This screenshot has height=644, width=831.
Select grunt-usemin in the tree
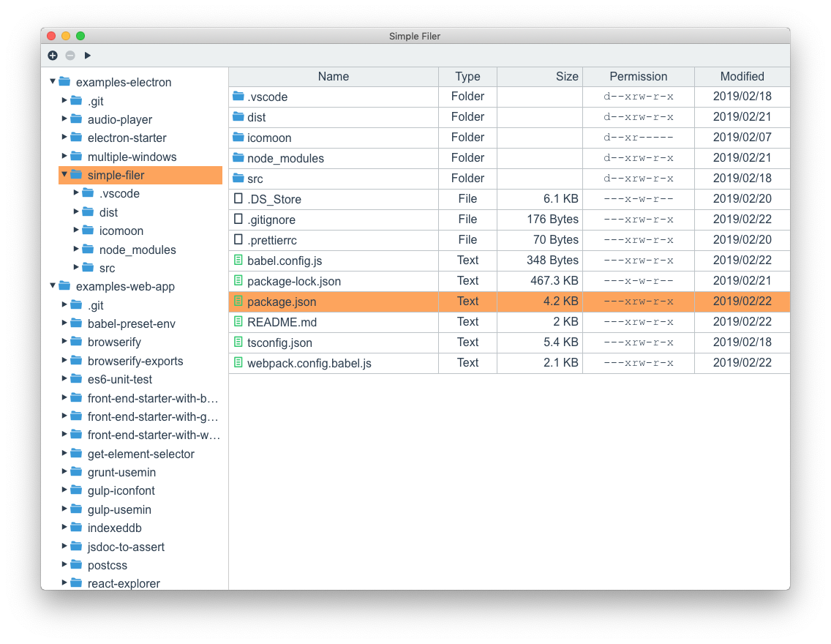(x=122, y=472)
